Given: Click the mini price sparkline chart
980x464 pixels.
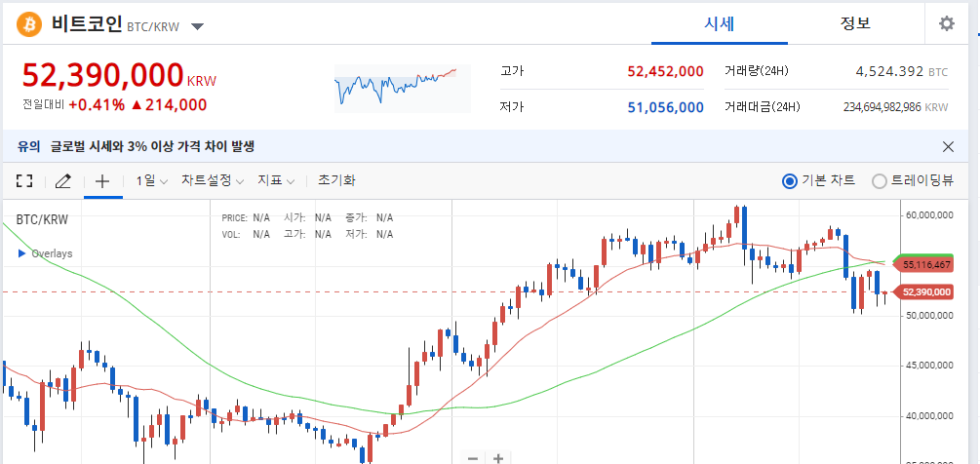Looking at the screenshot, I should coord(395,87).
